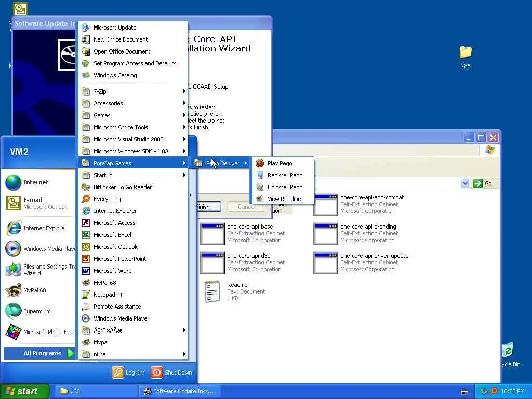Screen dimensions: 532x399
Task: Open Internet Explorer from start list
Action: pyautogui.click(x=39, y=229)
